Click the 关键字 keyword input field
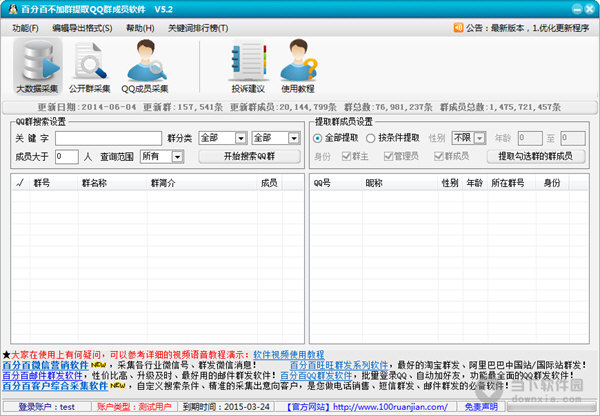 pos(108,138)
